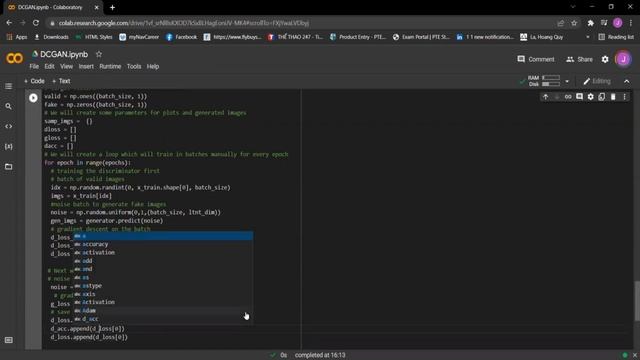This screenshot has height=360, width=640.
Task: Choose 'axis' autocomplete suggestion
Action: pyautogui.click(x=163, y=294)
